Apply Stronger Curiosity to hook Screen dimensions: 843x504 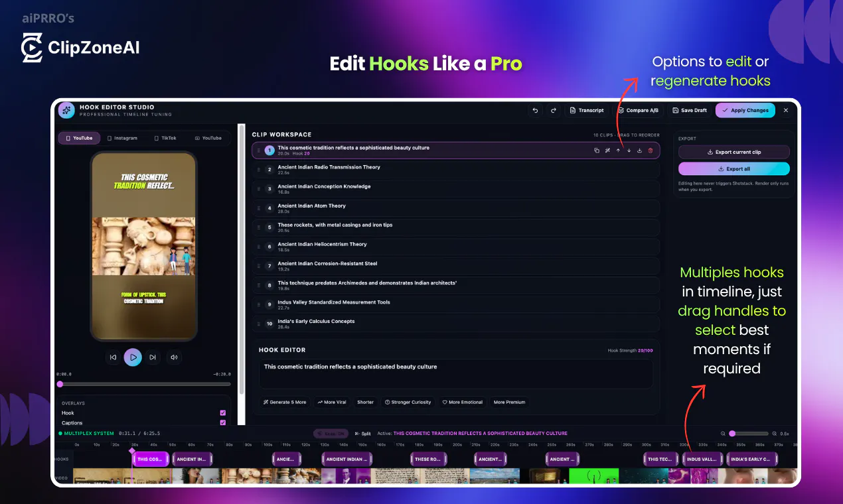pyautogui.click(x=408, y=402)
